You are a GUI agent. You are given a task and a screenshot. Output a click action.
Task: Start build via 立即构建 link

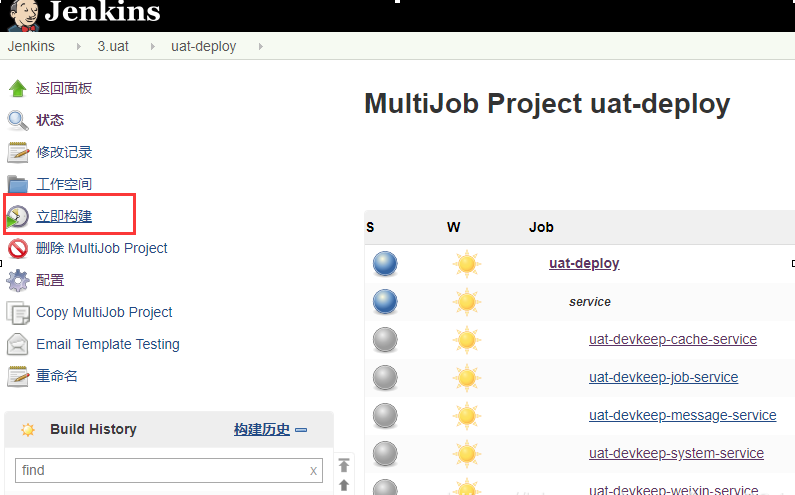(x=64, y=216)
